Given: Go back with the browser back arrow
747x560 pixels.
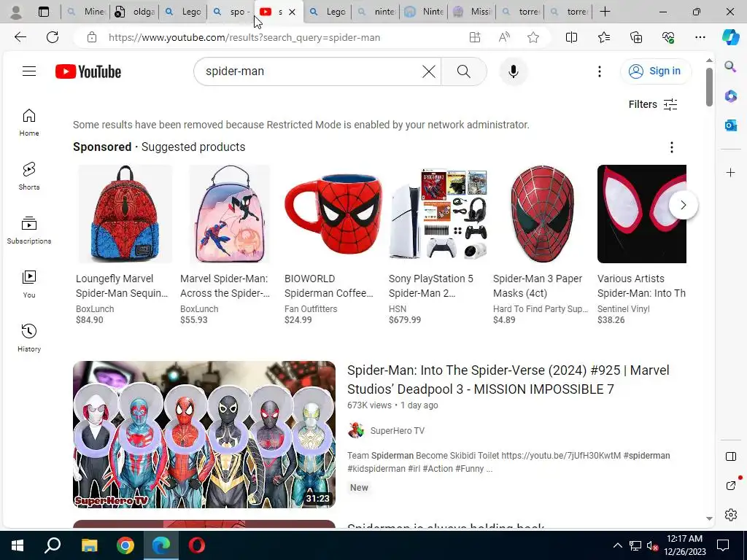Looking at the screenshot, I should coord(20,37).
